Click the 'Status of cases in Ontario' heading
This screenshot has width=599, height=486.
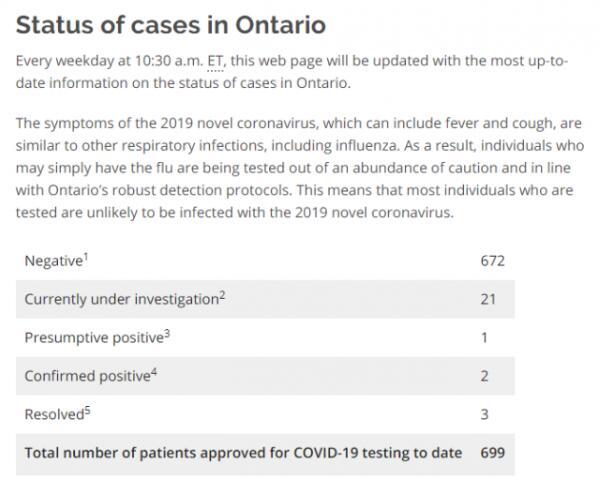coord(171,25)
